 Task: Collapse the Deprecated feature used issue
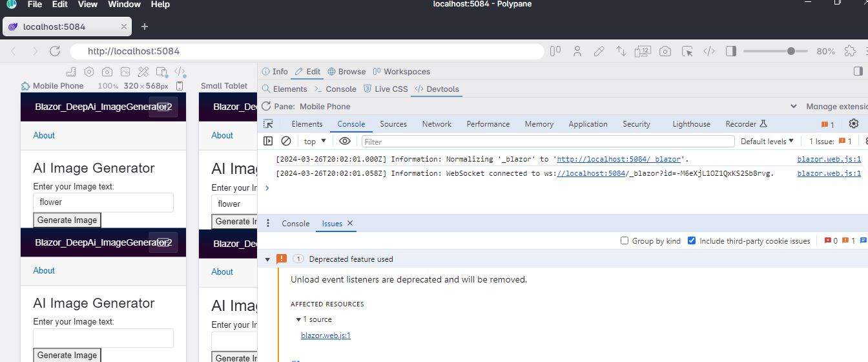point(267,259)
